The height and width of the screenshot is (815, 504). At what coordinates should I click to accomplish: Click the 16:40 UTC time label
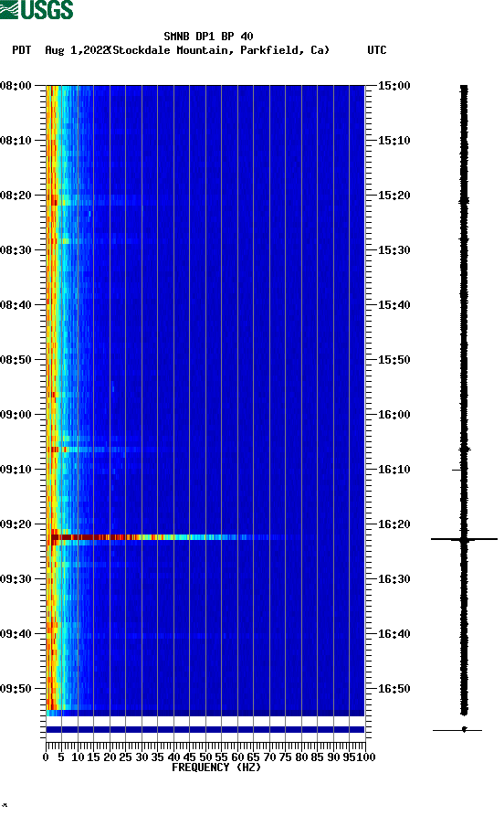coord(394,633)
